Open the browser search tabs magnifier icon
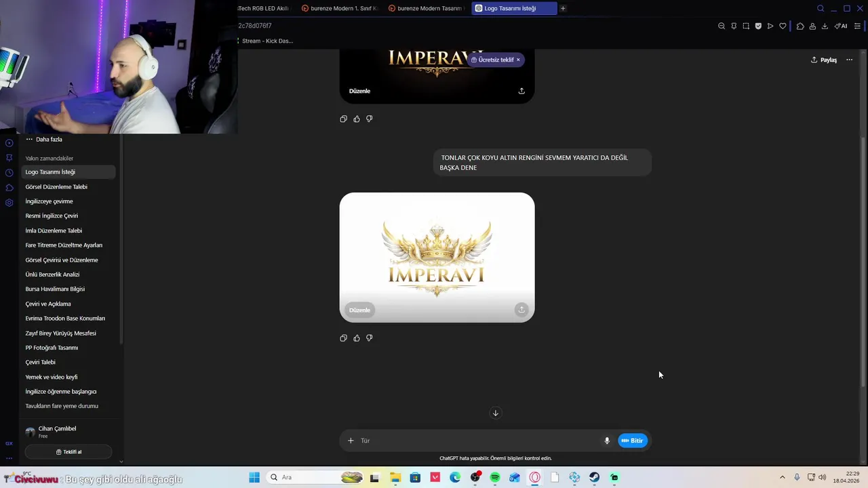Viewport: 868px width, 488px height. point(821,8)
